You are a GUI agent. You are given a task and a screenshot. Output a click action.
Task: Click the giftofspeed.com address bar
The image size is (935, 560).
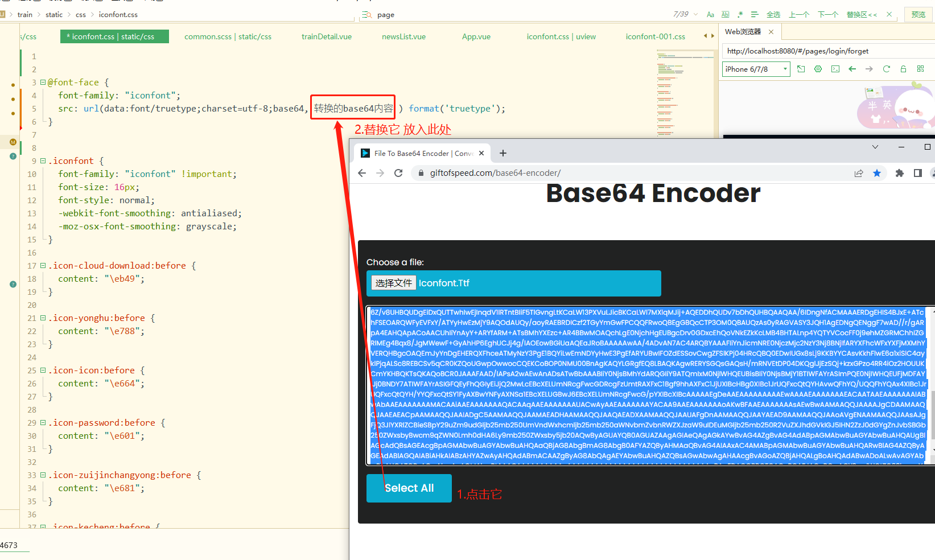pos(632,173)
